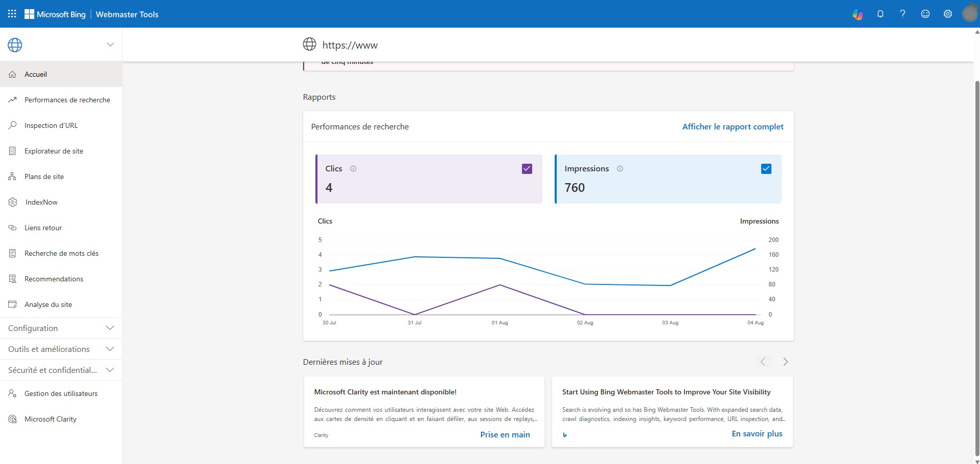Select Plans de site in the sidebar
Image resolution: width=980 pixels, height=464 pixels.
[x=44, y=176]
